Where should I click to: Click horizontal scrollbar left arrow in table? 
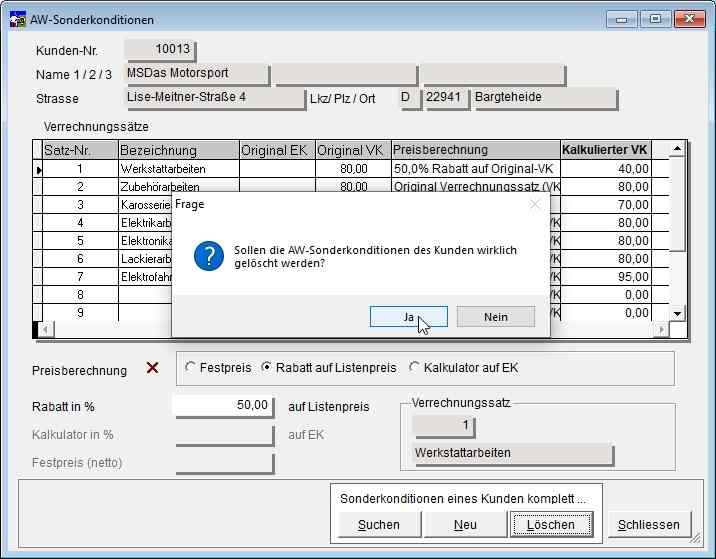click(x=45, y=329)
